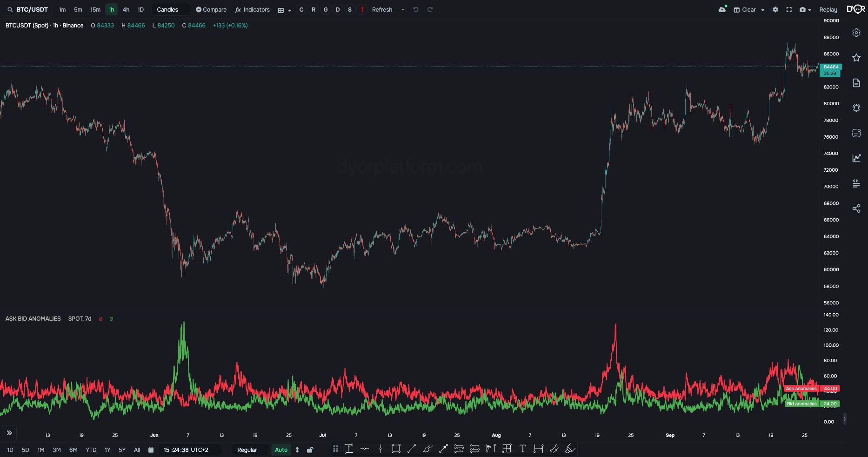The width and height of the screenshot is (868, 457).
Task: Click the eraser tool icon
Action: [x=570, y=449]
